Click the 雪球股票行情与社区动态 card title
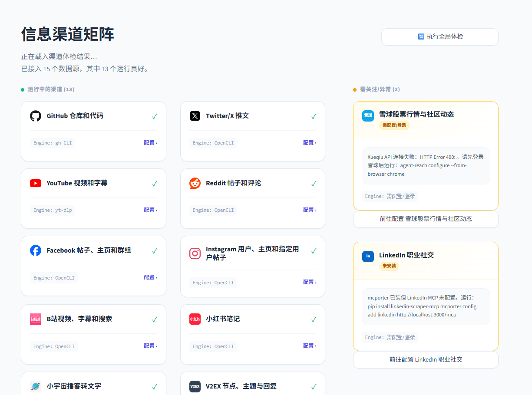Viewport: 532px width, 395px height. point(416,114)
